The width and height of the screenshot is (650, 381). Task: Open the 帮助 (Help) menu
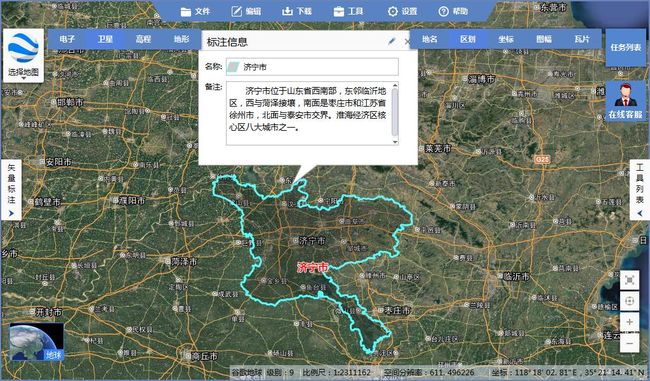(454, 11)
